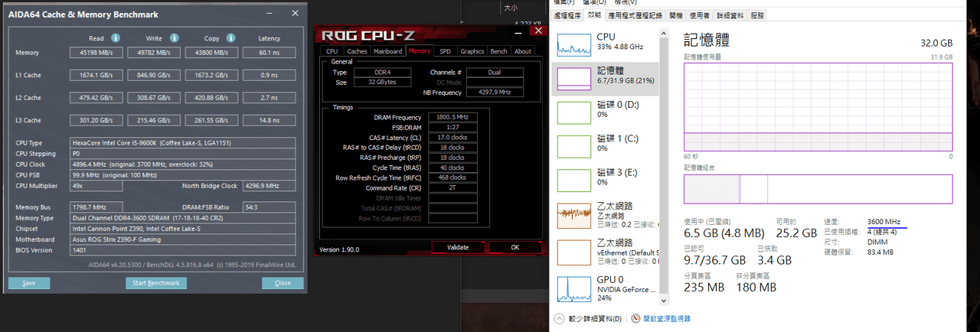Click the Command Rate value 2T in CPU-Z
The image size is (980, 332).
pos(452,187)
